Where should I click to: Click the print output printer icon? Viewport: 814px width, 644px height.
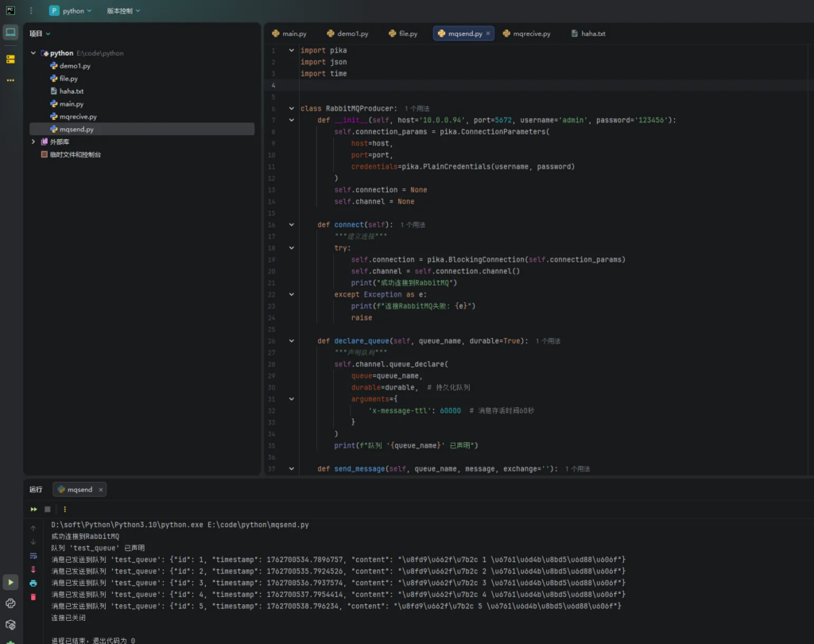tap(33, 583)
